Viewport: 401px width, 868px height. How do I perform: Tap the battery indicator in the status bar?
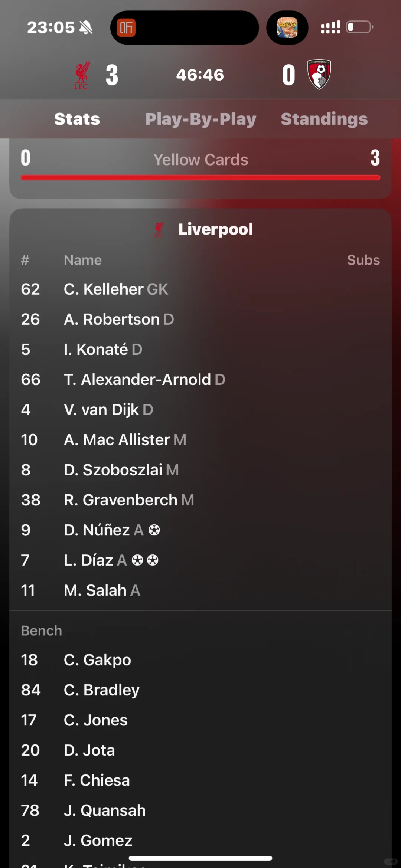click(359, 27)
